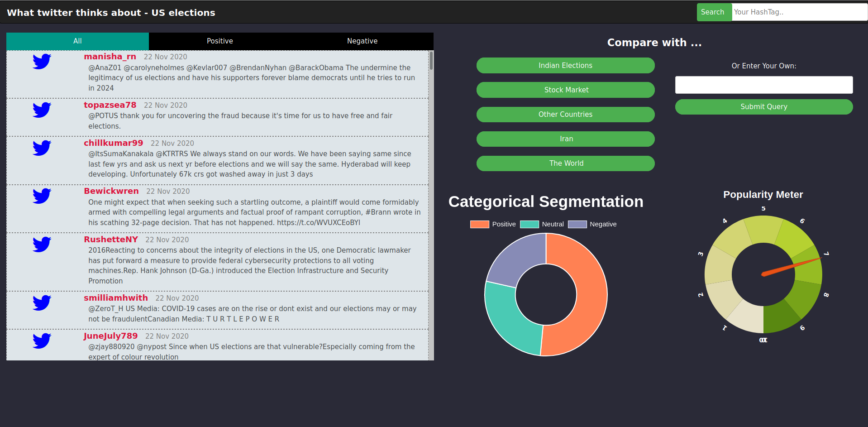Switch to the Positive tweets tab

point(220,41)
